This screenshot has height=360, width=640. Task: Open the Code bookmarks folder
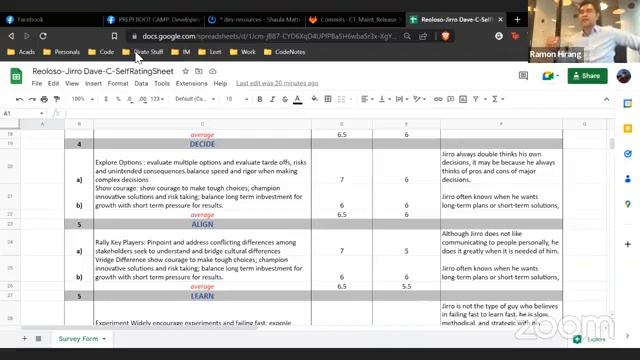pyautogui.click(x=101, y=52)
